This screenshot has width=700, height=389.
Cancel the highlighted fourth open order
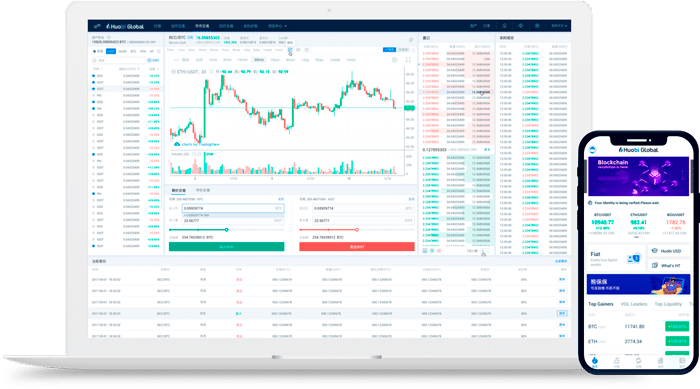pos(562,314)
